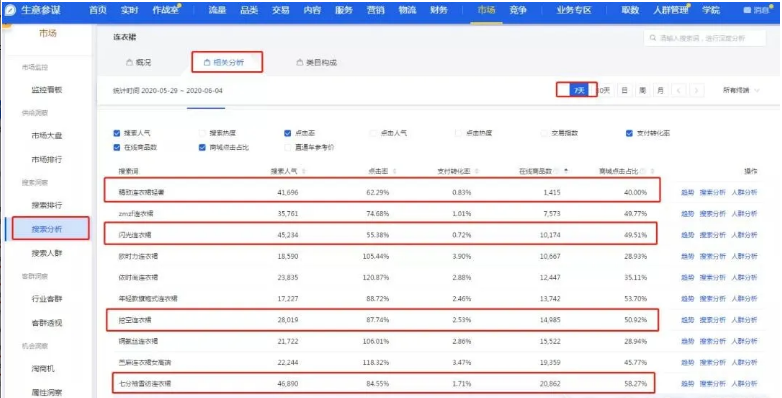The width and height of the screenshot is (782, 398).
Task: Click the 相关分析 tab icon
Action: tap(207, 62)
